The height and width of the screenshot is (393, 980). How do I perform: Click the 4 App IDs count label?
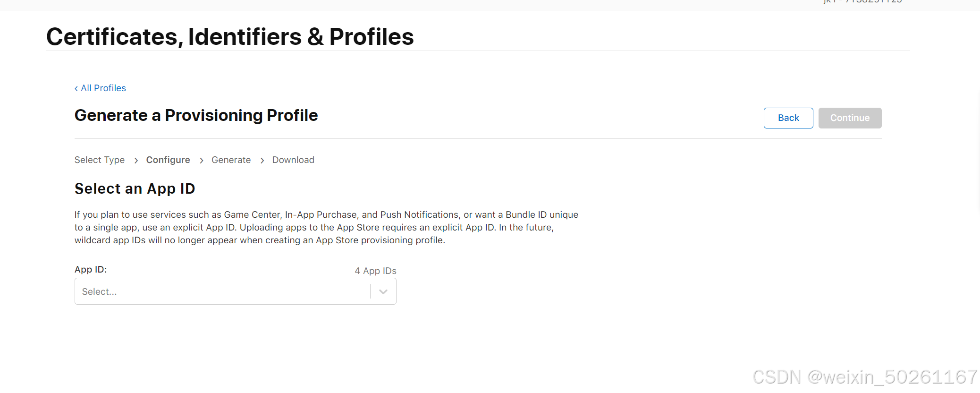pos(375,271)
